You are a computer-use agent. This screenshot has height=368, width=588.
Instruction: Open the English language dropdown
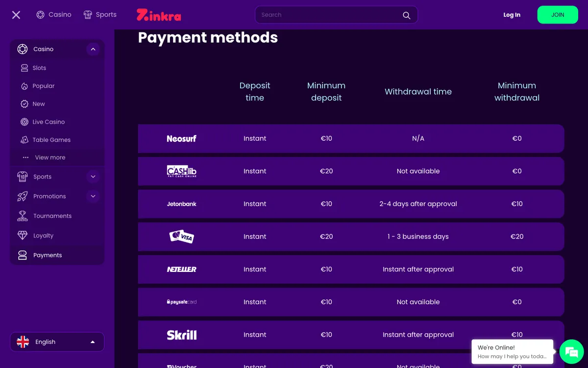coord(57,342)
